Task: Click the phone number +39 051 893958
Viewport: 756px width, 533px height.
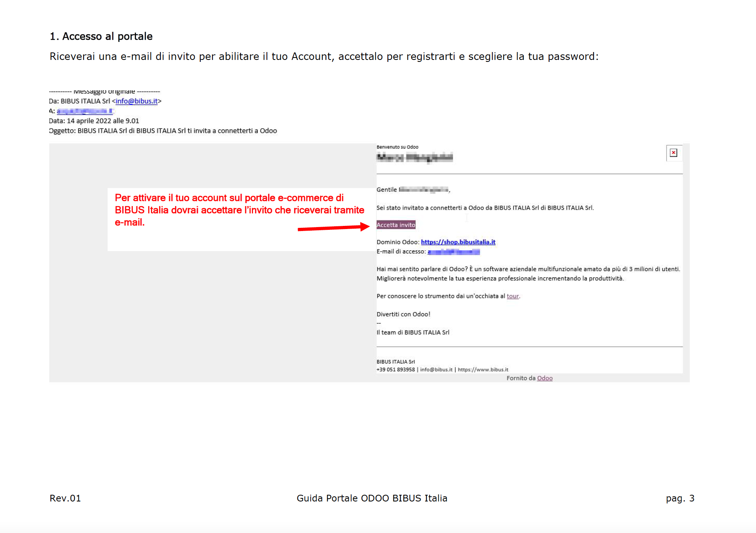Action: coord(395,370)
